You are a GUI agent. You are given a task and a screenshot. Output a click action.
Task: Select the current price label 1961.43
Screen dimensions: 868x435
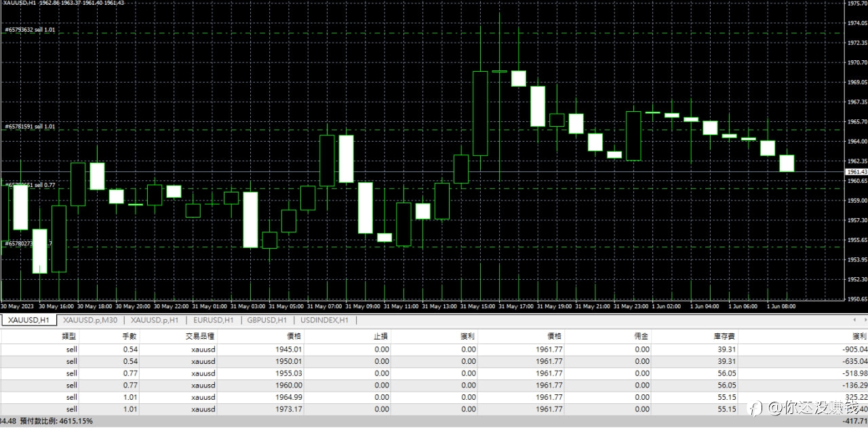856,172
